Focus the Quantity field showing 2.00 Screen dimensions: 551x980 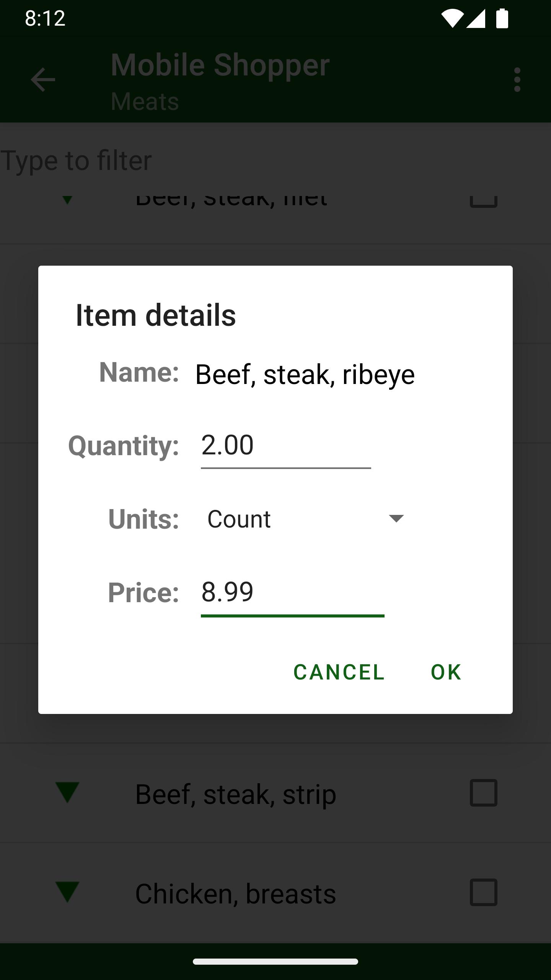(285, 446)
